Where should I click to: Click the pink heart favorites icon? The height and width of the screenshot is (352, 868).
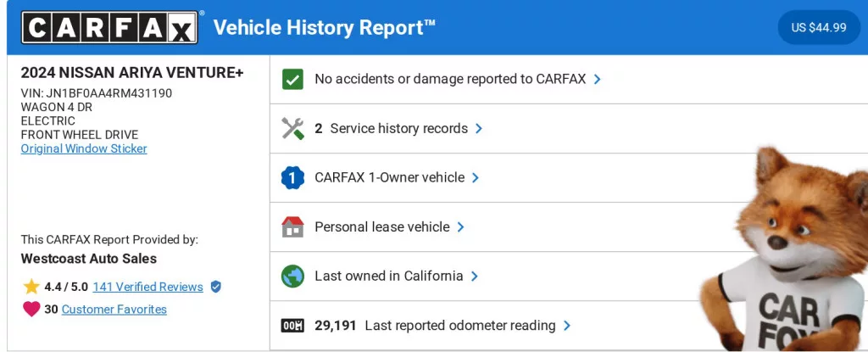[31, 310]
